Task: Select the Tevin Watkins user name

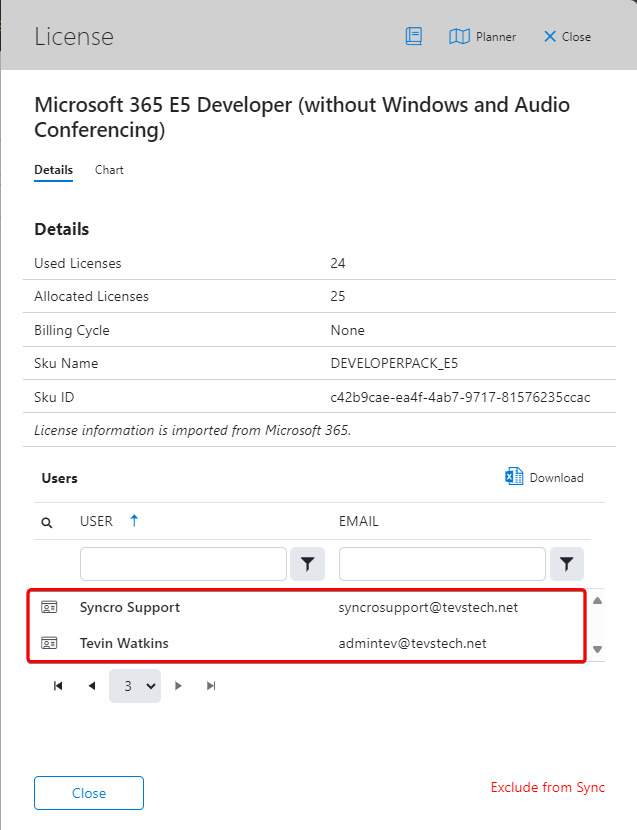Action: (124, 643)
